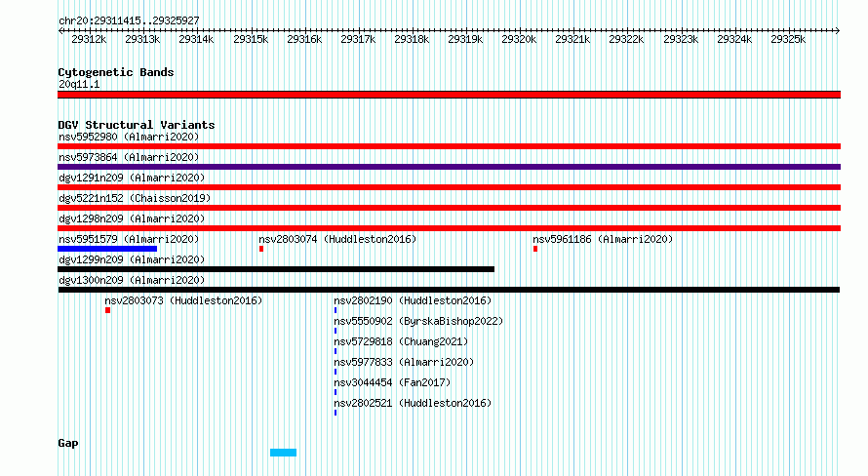The height and width of the screenshot is (476, 868).
Task: Select the nsv5951579 (Almarri2020) label
Action: point(129,239)
